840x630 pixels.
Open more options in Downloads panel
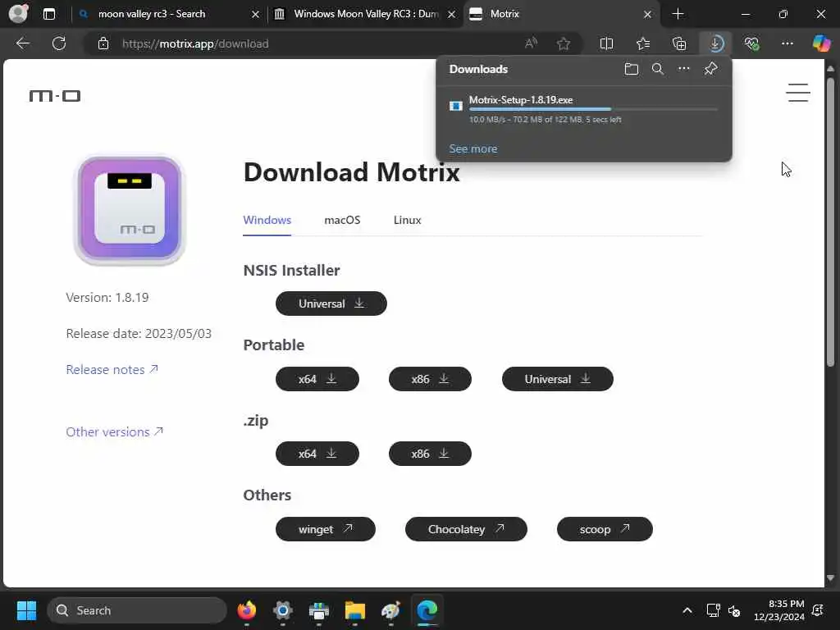(684, 69)
